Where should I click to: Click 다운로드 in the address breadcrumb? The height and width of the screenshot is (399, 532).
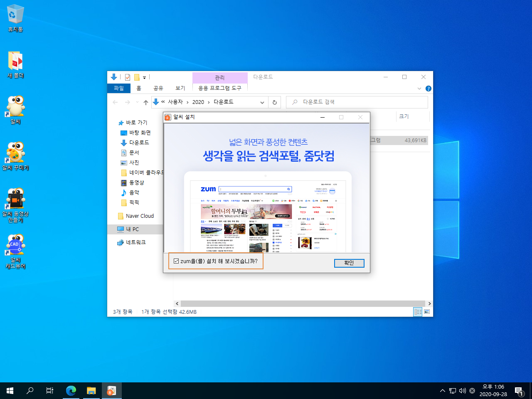tap(224, 102)
